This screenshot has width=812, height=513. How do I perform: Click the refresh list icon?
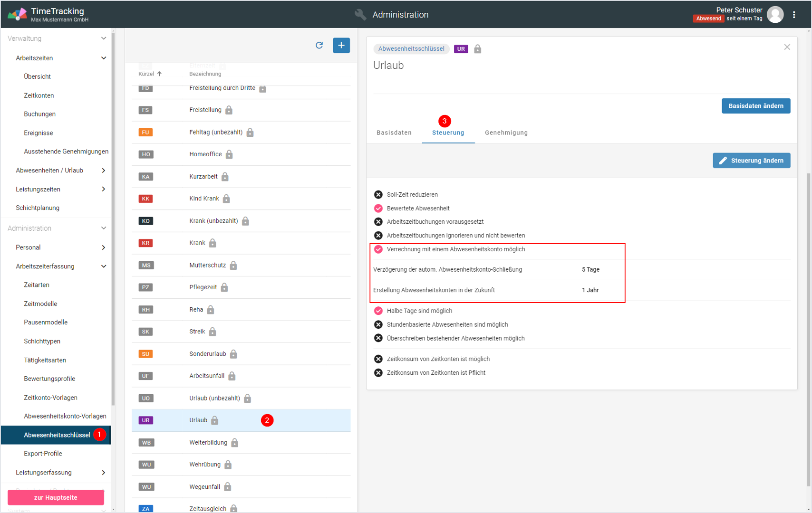click(319, 45)
